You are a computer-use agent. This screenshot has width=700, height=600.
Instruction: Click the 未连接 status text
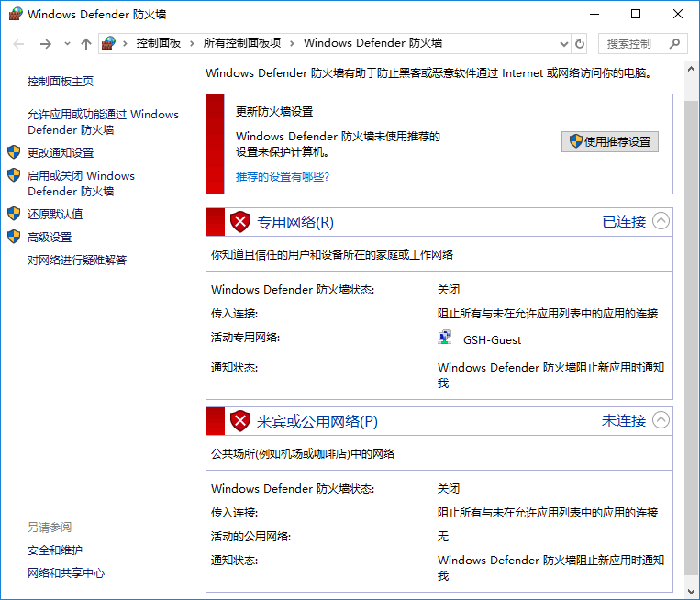click(624, 420)
